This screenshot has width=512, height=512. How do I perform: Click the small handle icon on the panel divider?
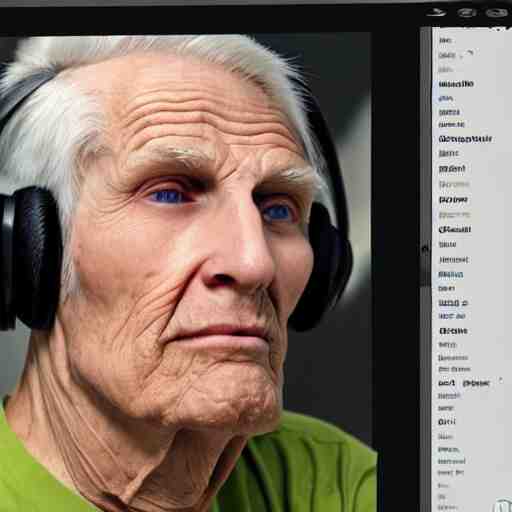point(425,249)
